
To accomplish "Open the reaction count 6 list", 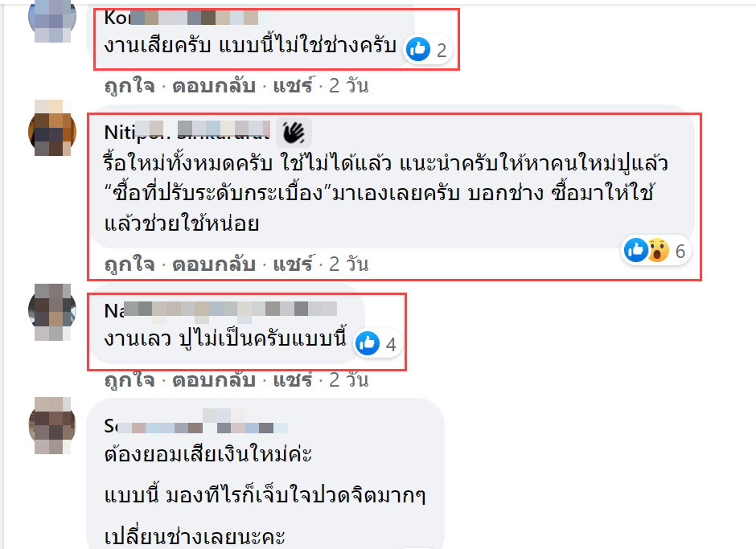I will point(680,251).
